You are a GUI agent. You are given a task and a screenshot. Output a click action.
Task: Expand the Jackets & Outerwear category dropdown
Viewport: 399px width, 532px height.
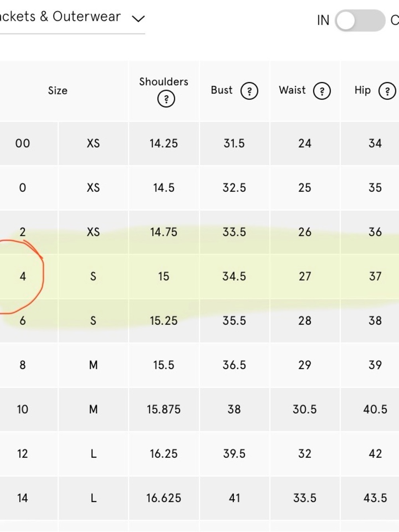[x=138, y=19]
